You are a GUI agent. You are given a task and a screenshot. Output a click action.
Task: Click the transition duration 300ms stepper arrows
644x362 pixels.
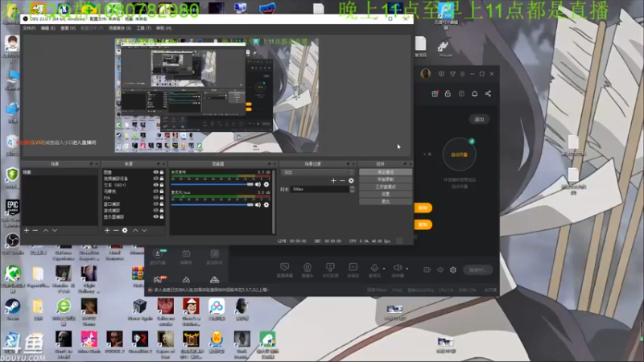pyautogui.click(x=352, y=189)
